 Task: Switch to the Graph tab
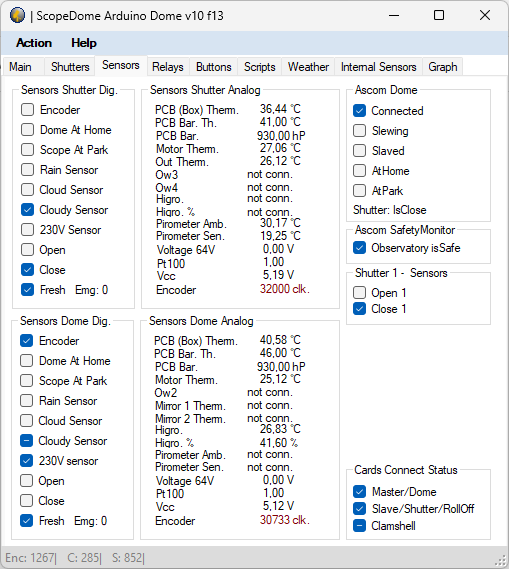click(x=443, y=67)
